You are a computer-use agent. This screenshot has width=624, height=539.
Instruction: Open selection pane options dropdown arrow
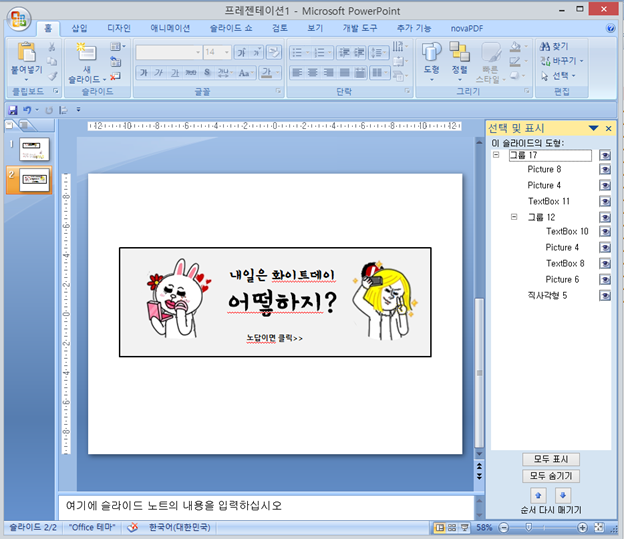click(593, 128)
